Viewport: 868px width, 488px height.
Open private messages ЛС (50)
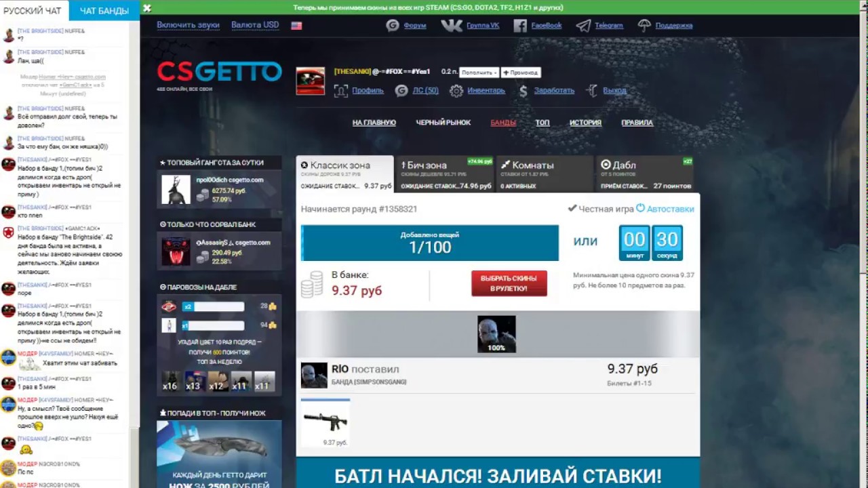[x=425, y=91]
